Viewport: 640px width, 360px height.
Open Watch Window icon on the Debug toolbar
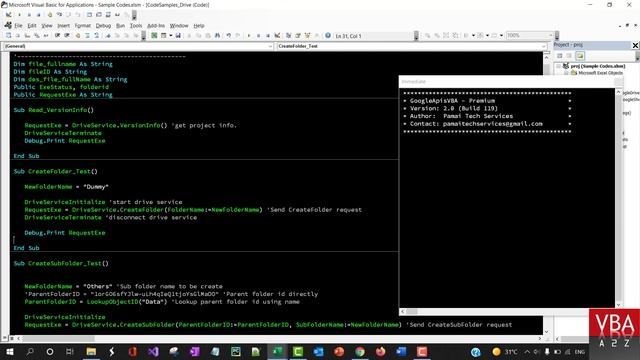pyautogui.click(x=108, y=15)
